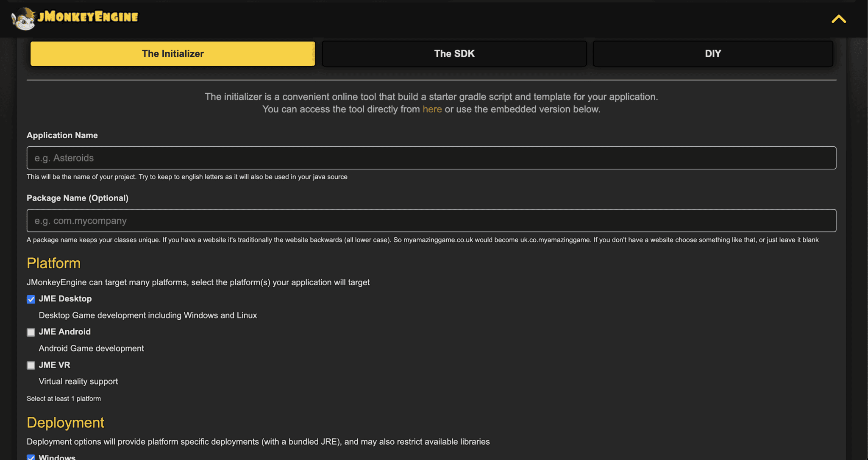This screenshot has height=460, width=868.
Task: Open The SDK tab
Action: point(454,53)
